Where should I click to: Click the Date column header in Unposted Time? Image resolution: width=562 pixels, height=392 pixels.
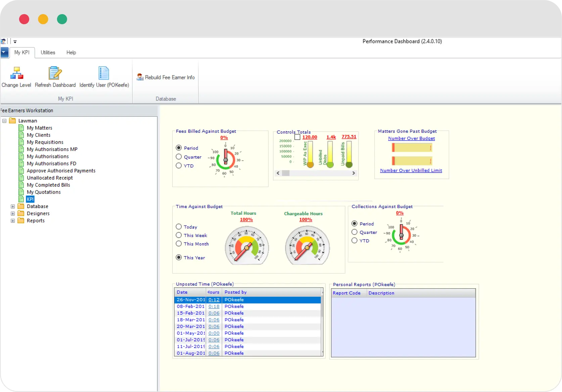190,292
